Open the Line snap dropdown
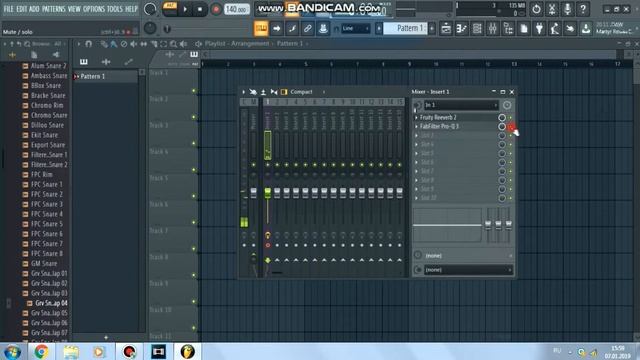 (x=355, y=28)
